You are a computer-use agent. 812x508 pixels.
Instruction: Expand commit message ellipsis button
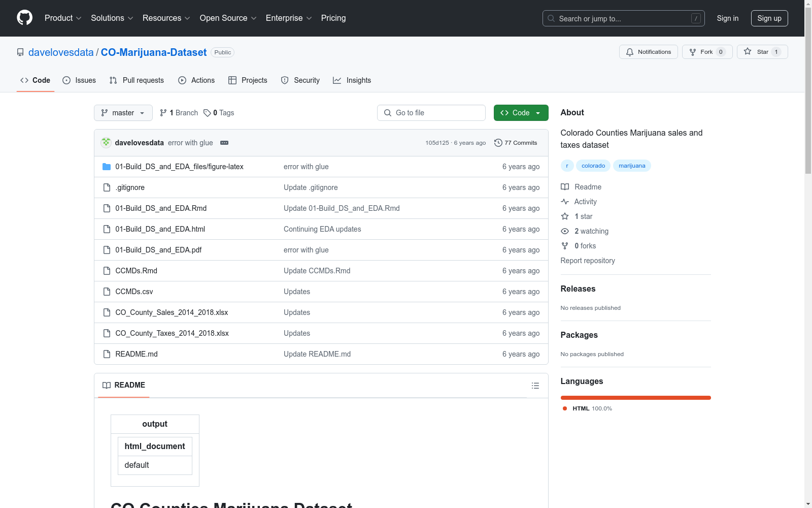click(224, 143)
